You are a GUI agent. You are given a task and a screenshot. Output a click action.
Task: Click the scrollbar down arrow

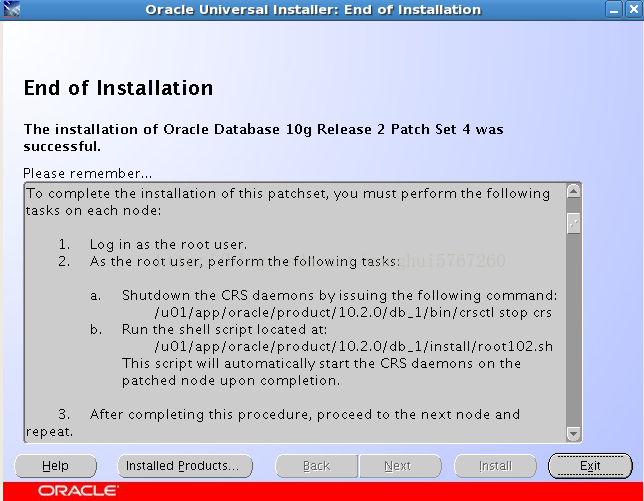tap(573, 434)
